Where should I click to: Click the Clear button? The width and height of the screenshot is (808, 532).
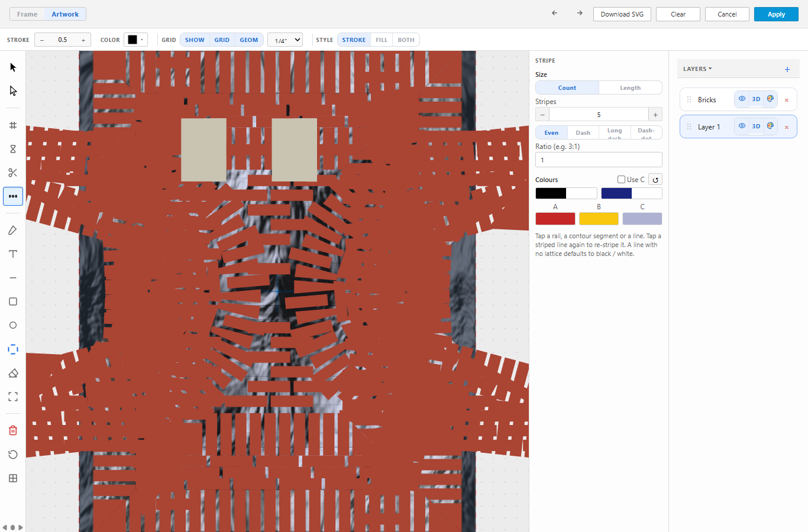click(x=678, y=14)
